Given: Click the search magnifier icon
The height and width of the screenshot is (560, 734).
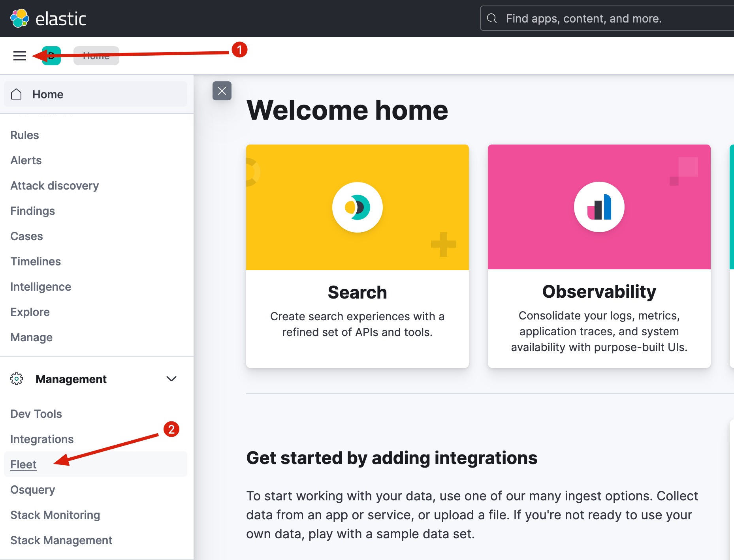Looking at the screenshot, I should pyautogui.click(x=492, y=18).
